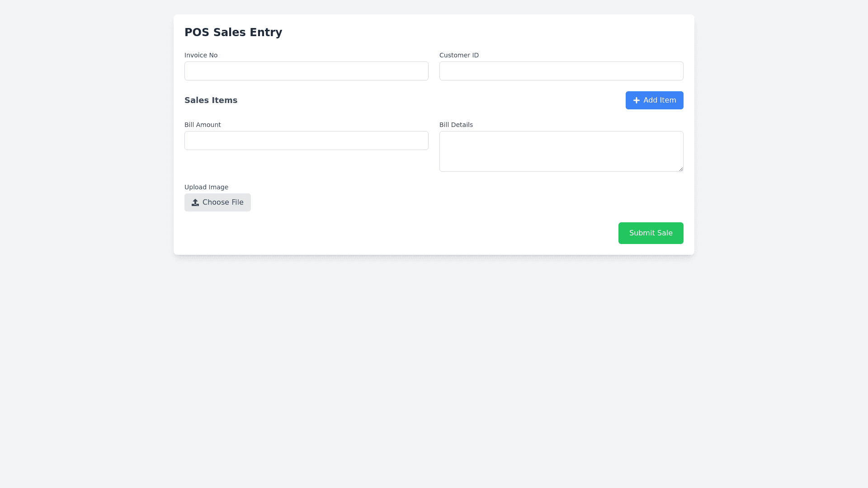
Task: Click inside the Bill Details textarea
Action: click(x=561, y=151)
